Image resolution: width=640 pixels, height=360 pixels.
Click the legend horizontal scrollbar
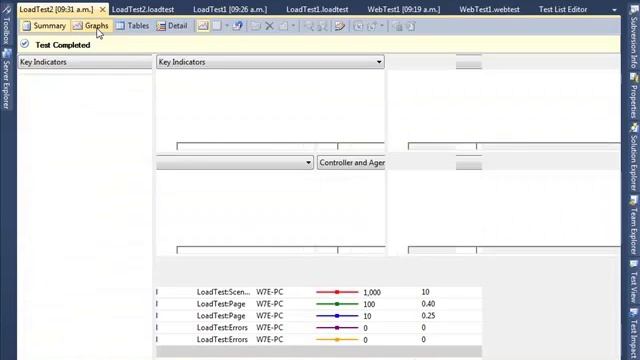[x=319, y=351]
